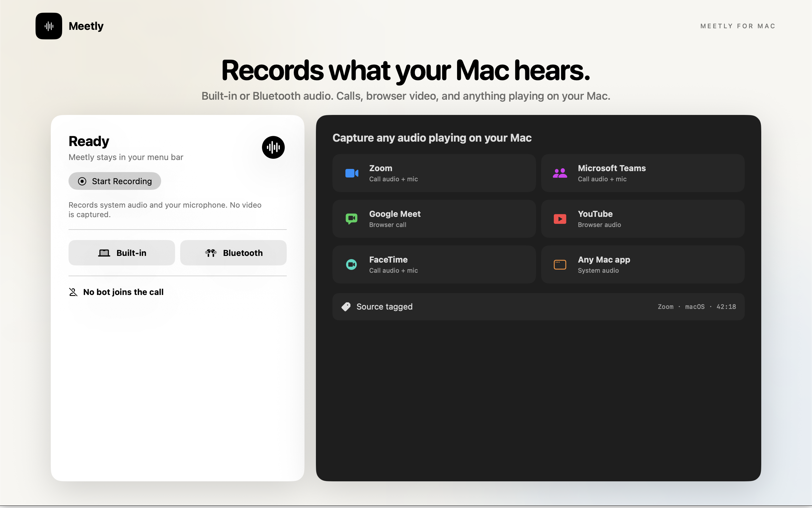Click the Google Meet chat-camera icon
812x508 pixels.
tap(352, 219)
